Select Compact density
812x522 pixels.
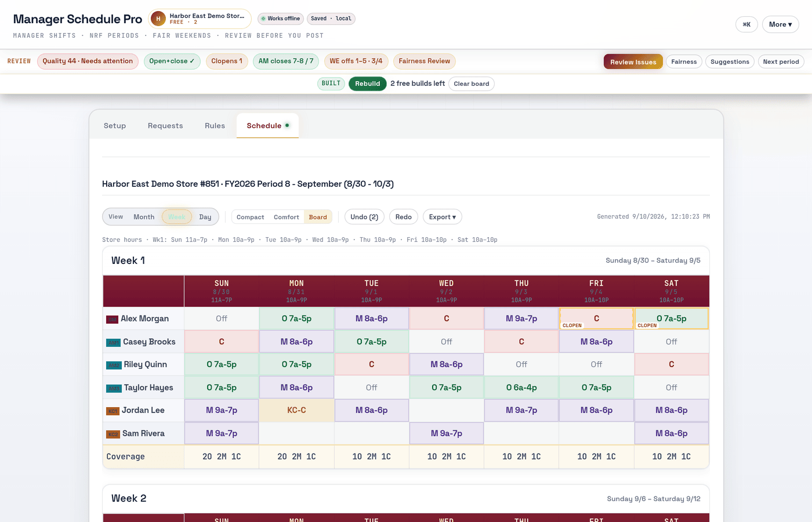250,217
